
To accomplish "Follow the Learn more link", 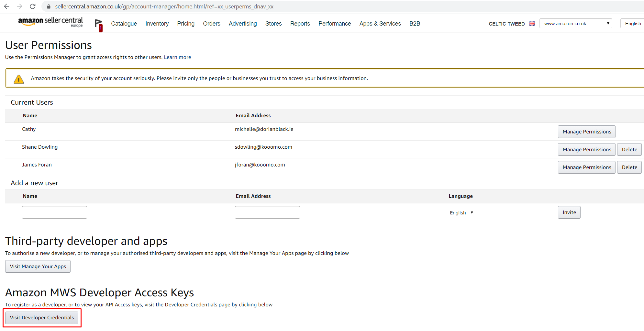I will 177,57.
